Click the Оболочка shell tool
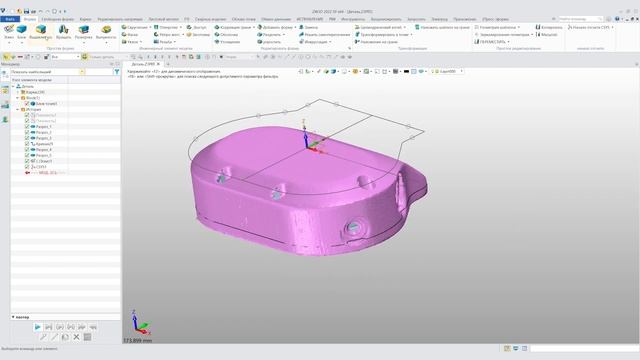The width and height of the screenshot is (640, 360). tap(227, 35)
